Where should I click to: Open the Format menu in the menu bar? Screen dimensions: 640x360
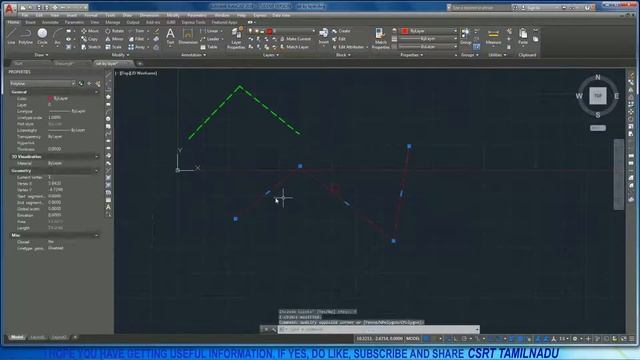click(x=91, y=16)
